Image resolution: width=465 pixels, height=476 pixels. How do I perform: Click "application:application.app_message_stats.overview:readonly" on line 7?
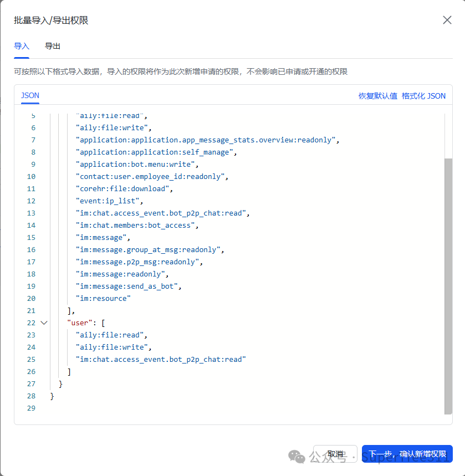(x=206, y=140)
